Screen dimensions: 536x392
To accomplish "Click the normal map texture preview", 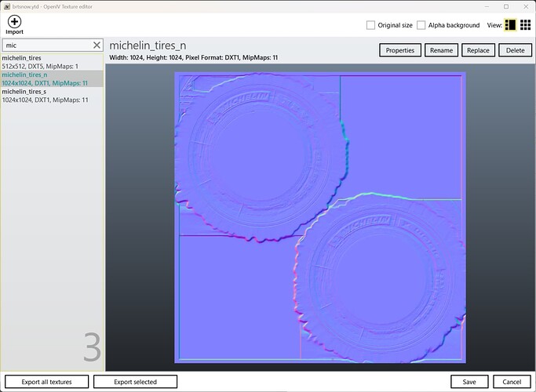I will 320,217.
